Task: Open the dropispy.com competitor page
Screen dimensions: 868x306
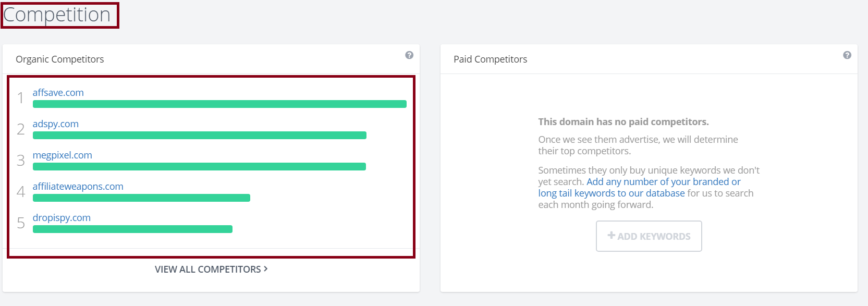Action: tap(61, 217)
